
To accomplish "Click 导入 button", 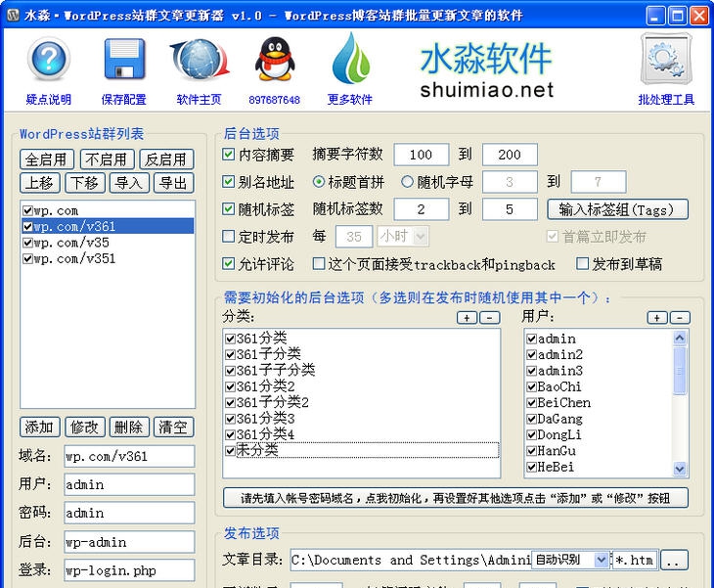I will point(129,183).
